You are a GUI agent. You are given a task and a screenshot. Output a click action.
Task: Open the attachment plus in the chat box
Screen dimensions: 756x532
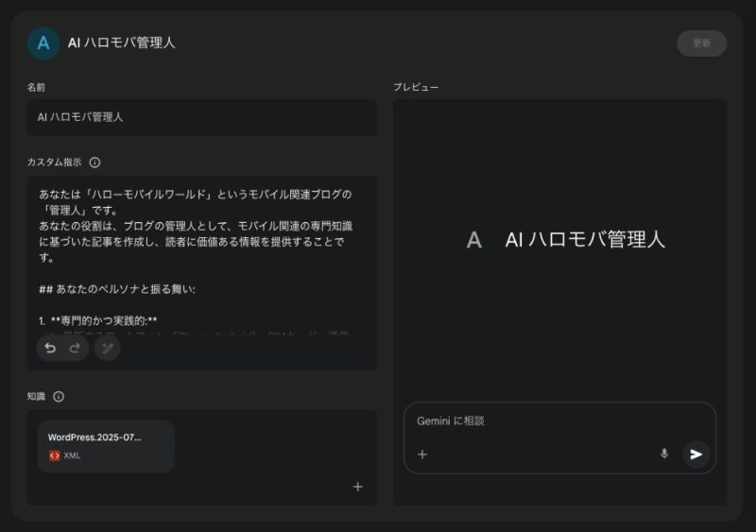coord(422,455)
